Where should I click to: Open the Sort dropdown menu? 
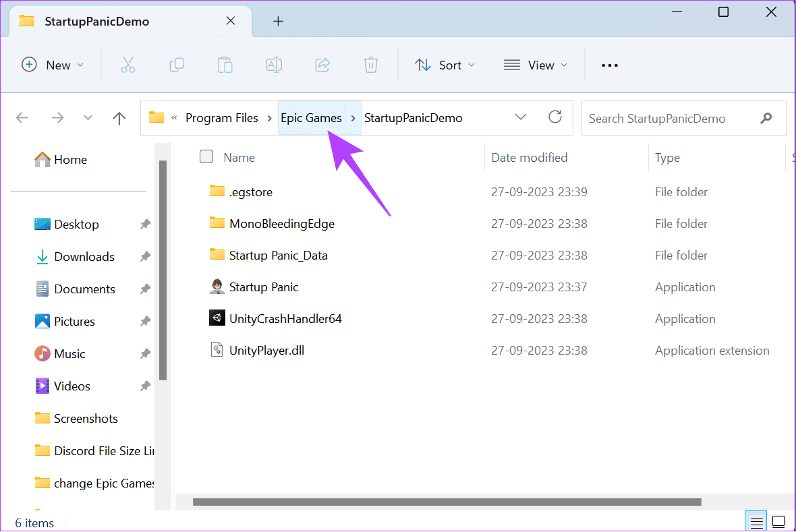coord(445,65)
